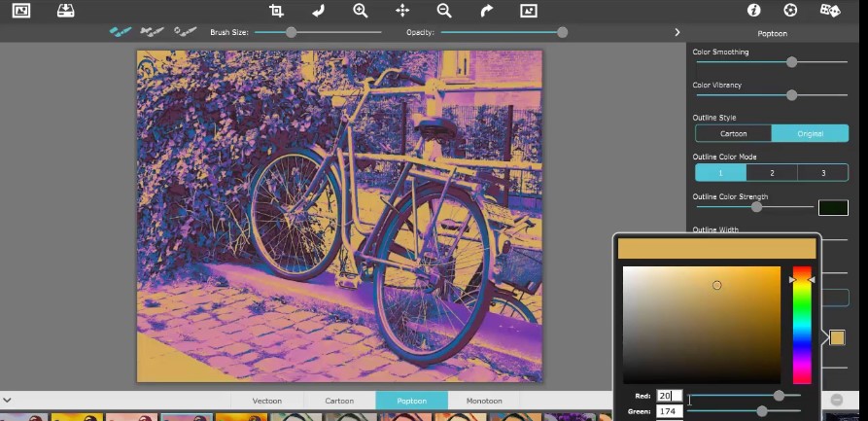This screenshot has width=868, height=421.
Task: Click the redo arrow icon
Action: pyautogui.click(x=487, y=11)
